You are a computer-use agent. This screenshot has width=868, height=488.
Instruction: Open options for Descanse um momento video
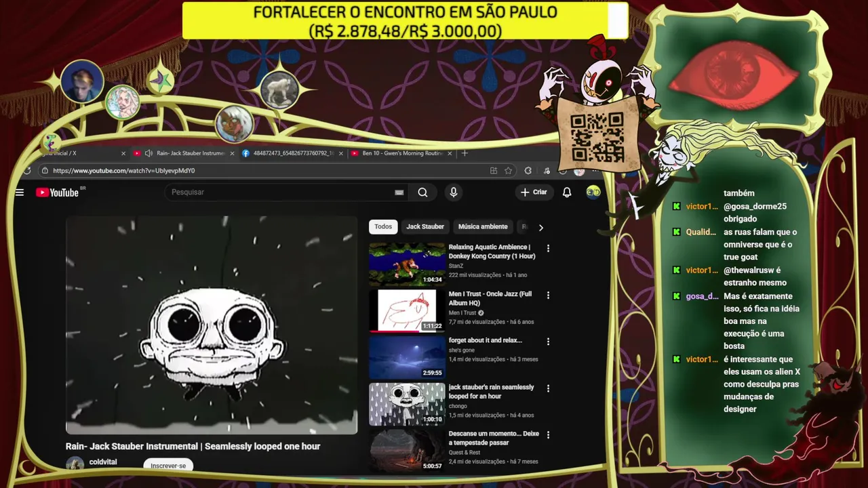[548, 435]
